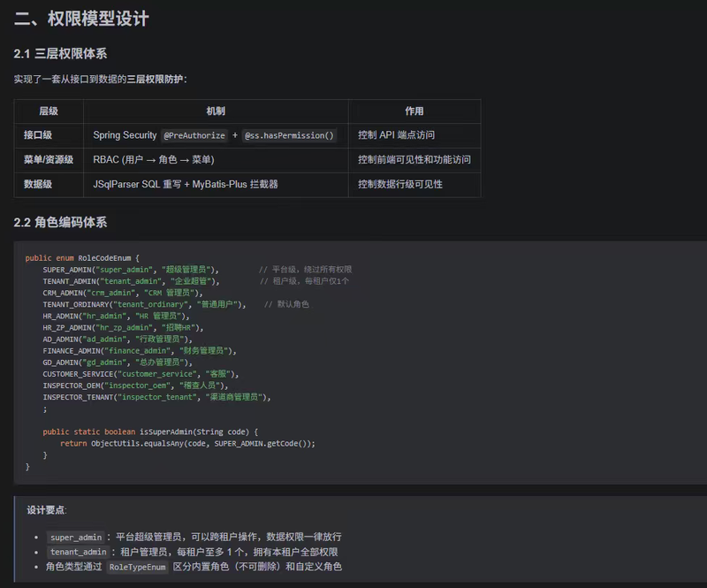Click the table cell "数据级"
This screenshot has height=588, width=707.
point(38,184)
